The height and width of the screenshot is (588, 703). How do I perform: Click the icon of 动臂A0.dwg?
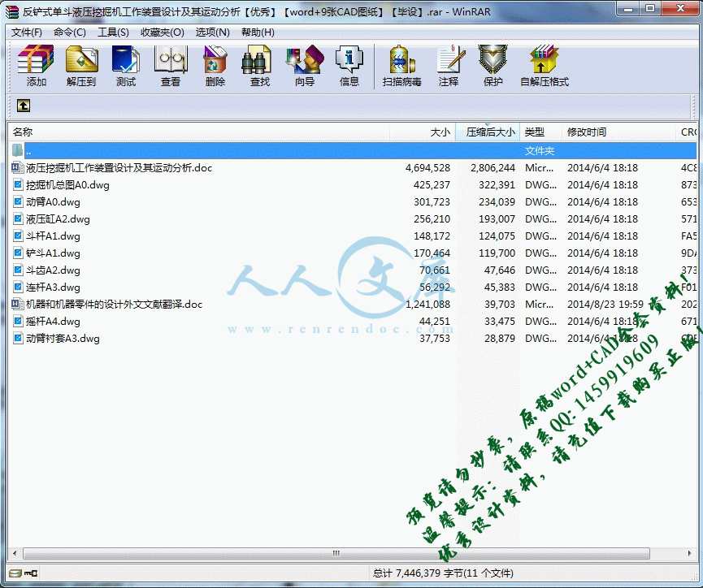(18, 201)
